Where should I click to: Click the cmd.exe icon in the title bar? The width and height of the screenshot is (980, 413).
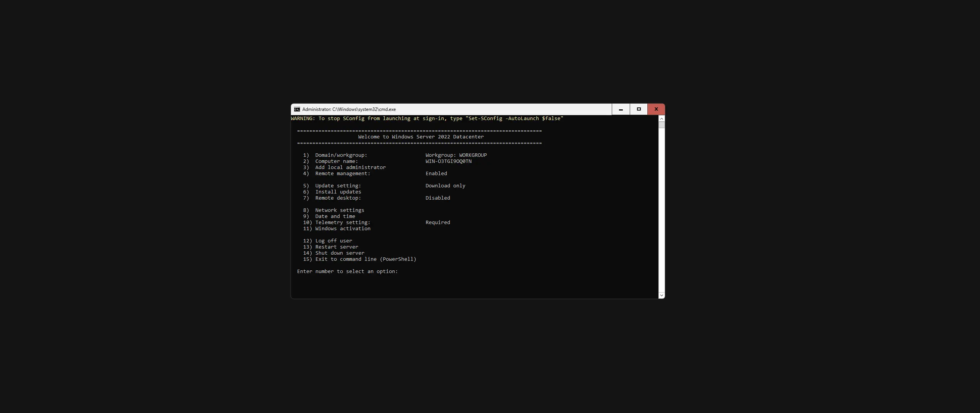point(297,109)
